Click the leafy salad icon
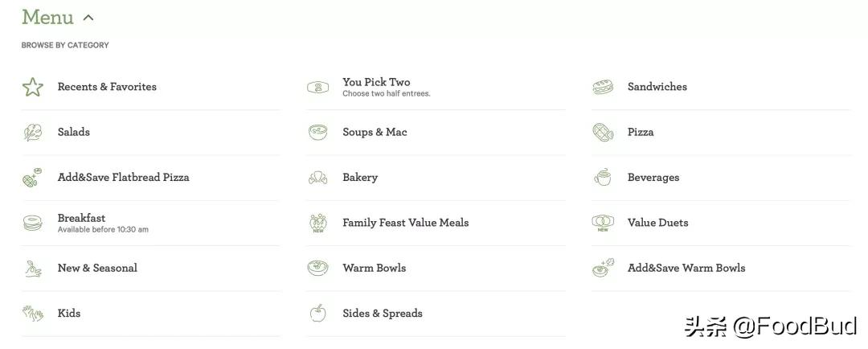 tap(33, 133)
